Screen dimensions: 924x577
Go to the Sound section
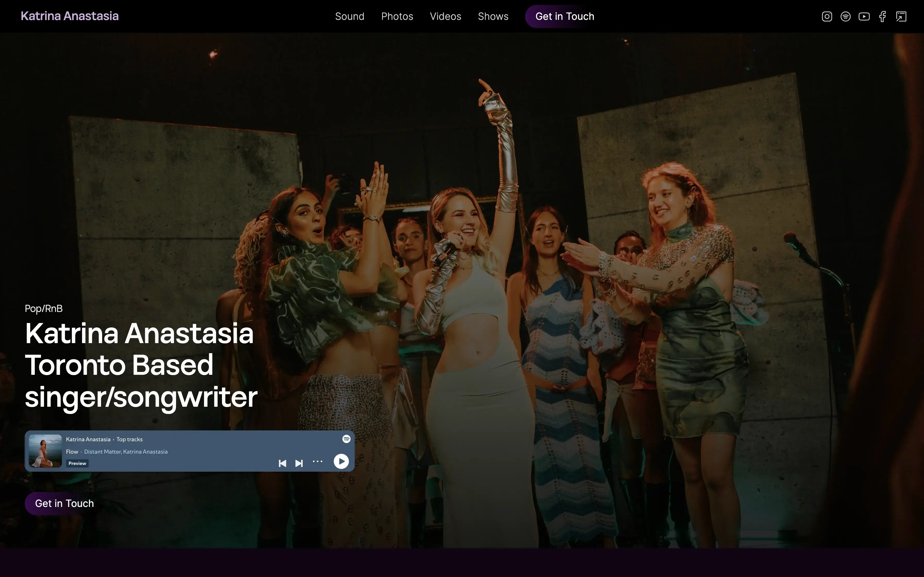click(x=349, y=16)
